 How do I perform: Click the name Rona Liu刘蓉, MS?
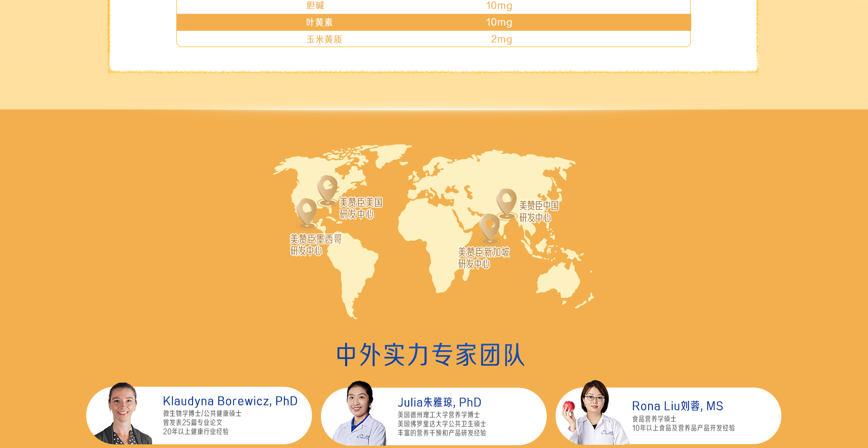point(678,406)
